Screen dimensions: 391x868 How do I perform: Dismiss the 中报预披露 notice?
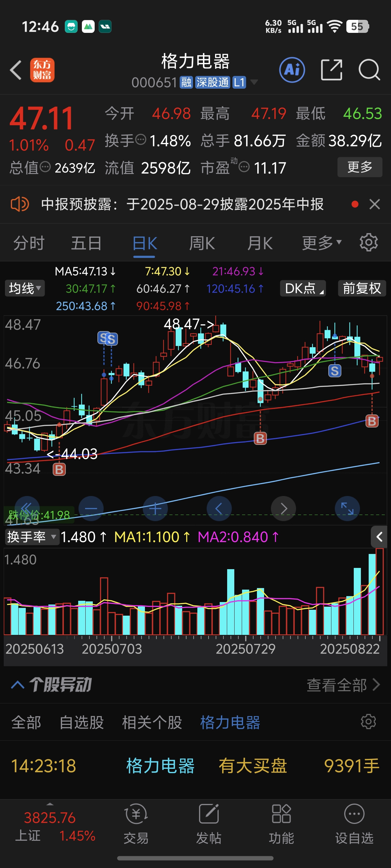point(375,204)
